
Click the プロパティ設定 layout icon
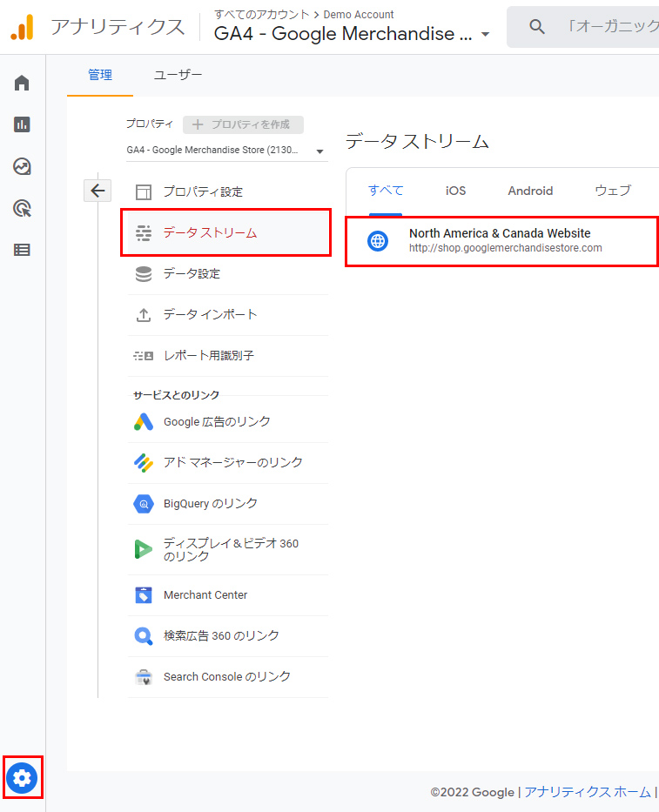(x=144, y=192)
